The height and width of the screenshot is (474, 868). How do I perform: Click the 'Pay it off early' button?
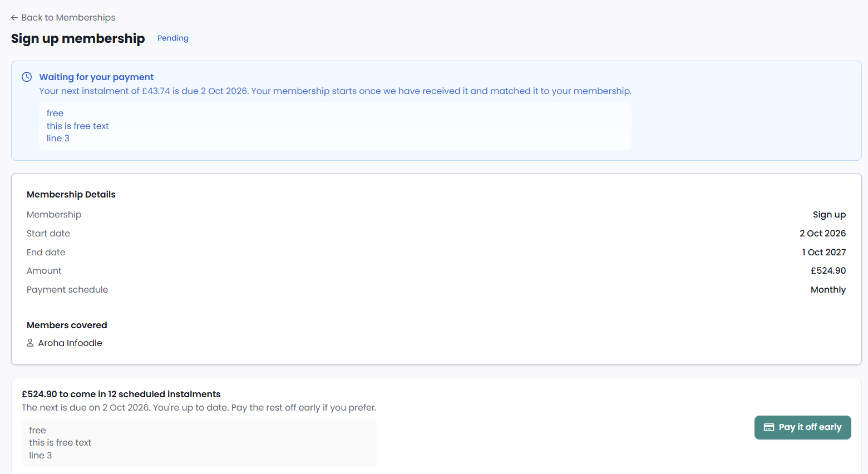tap(802, 427)
